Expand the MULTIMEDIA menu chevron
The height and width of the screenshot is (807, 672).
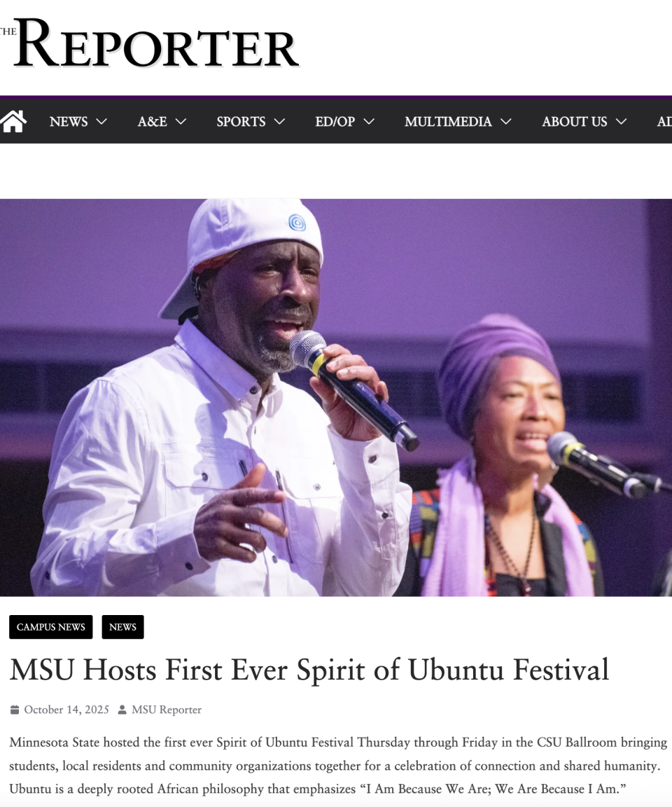pos(506,121)
